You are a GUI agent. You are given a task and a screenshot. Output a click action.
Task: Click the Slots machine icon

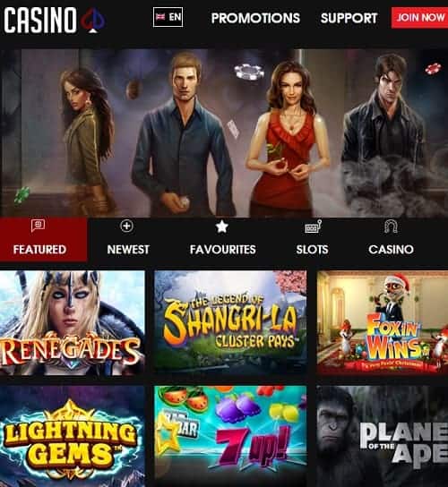(x=313, y=226)
